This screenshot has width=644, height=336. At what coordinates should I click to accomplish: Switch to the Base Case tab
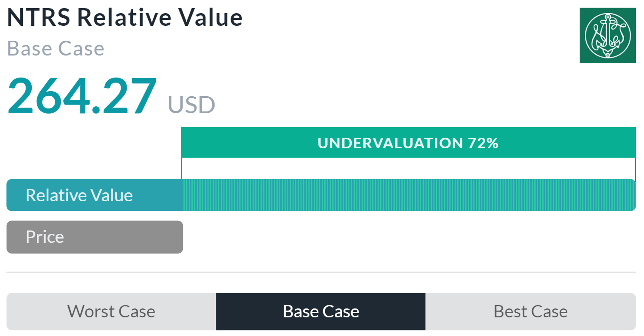pos(321,311)
